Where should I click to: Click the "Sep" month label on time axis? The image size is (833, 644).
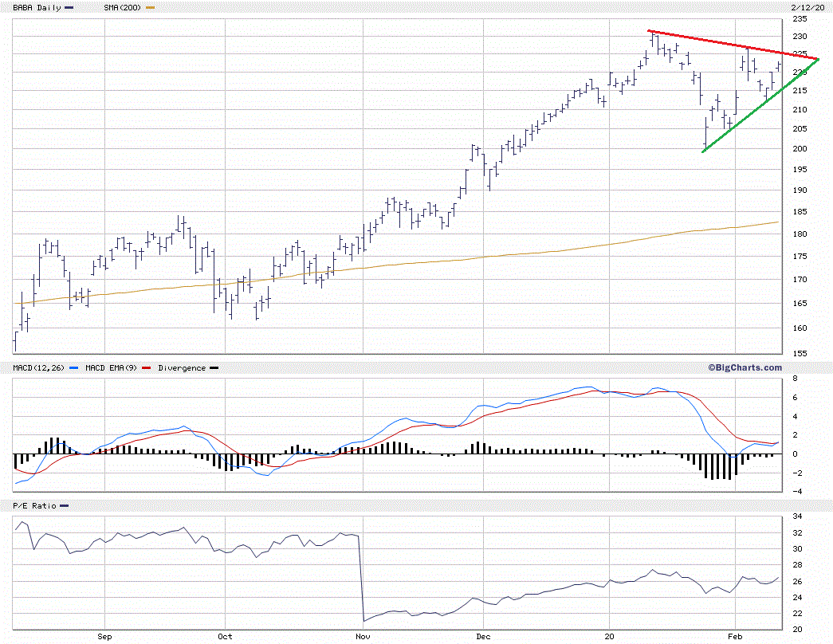[x=104, y=637]
